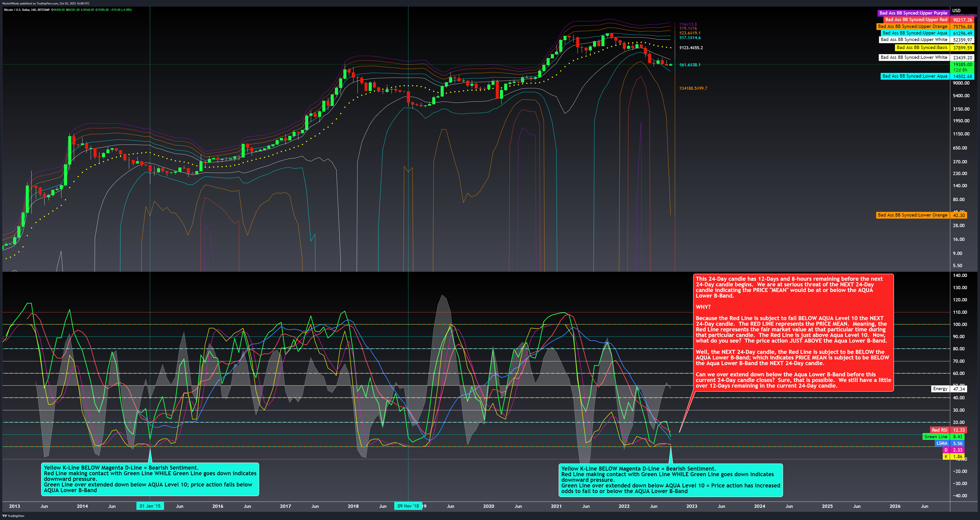Image resolution: width=980 pixels, height=520 pixels.
Task: Click the orange ⇑23.6⇓19.1 band label
Action: pyautogui.click(x=690, y=33)
